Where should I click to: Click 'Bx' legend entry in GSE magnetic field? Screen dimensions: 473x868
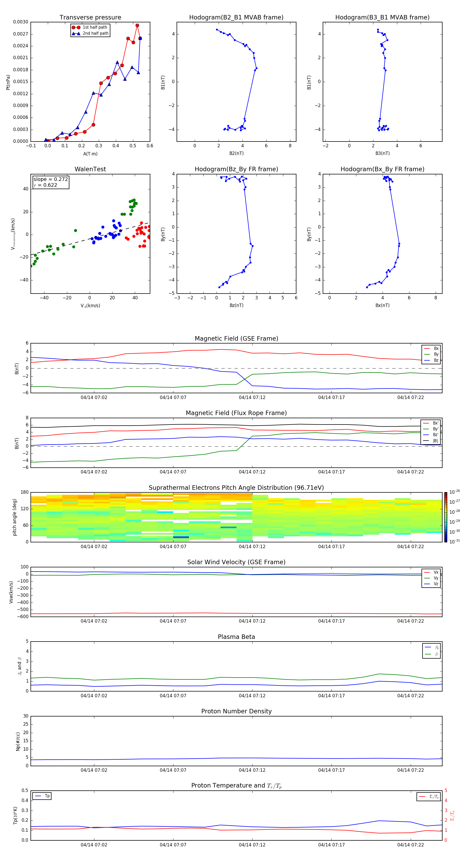coord(431,349)
